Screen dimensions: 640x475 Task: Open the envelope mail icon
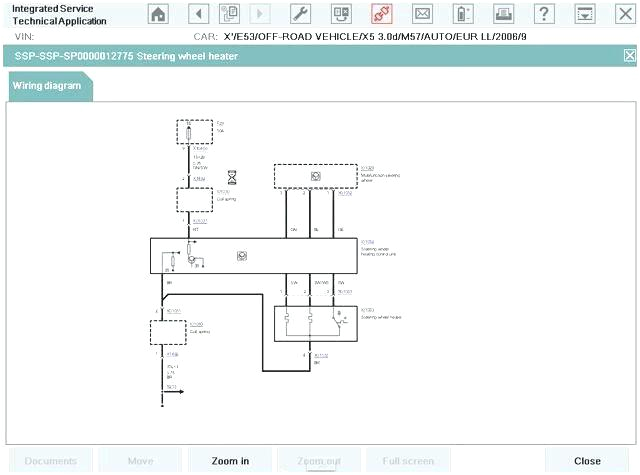pyautogui.click(x=422, y=14)
